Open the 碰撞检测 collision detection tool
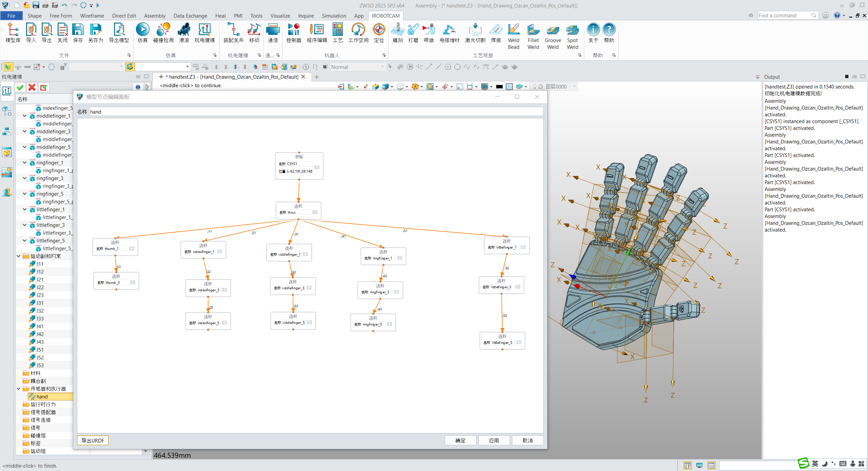This screenshot has height=471, width=868. pos(163,30)
